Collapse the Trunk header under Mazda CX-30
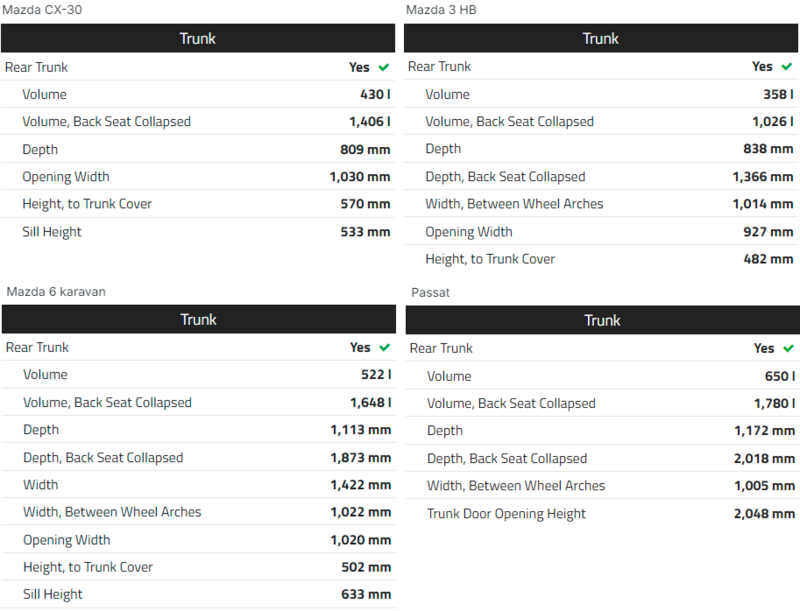The image size is (800, 611). 197,39
